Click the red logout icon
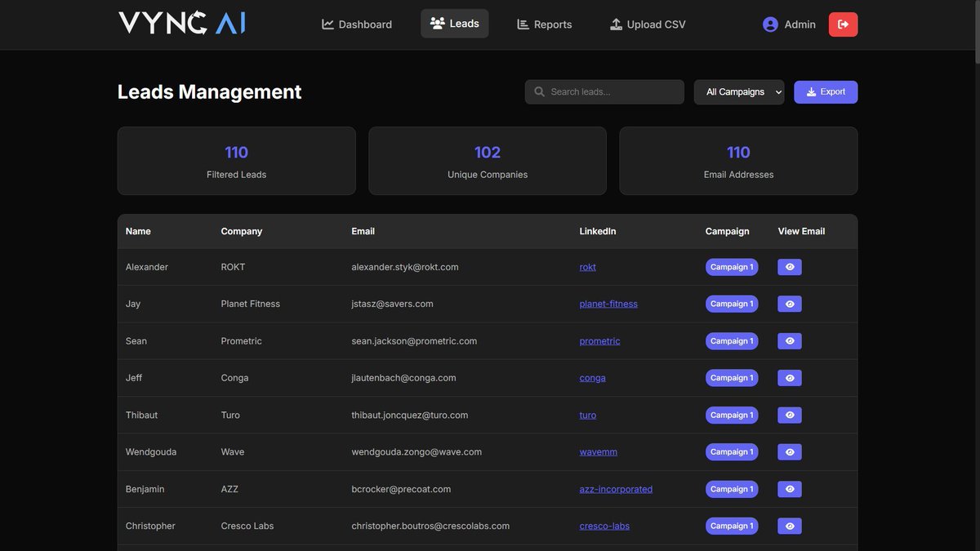 (x=842, y=22)
